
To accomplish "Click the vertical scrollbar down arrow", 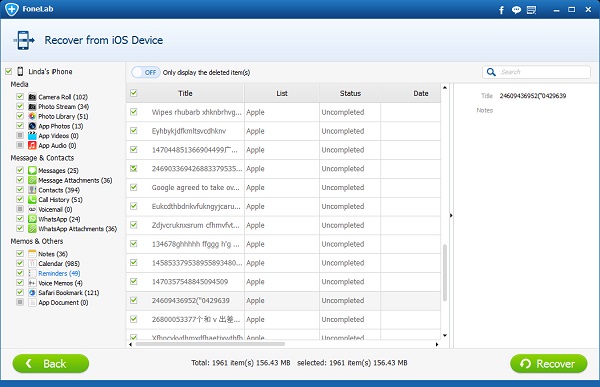I will pos(445,335).
